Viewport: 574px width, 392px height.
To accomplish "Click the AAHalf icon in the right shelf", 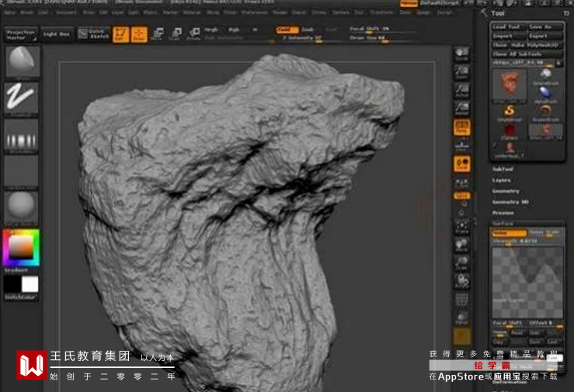I will pos(461,109).
